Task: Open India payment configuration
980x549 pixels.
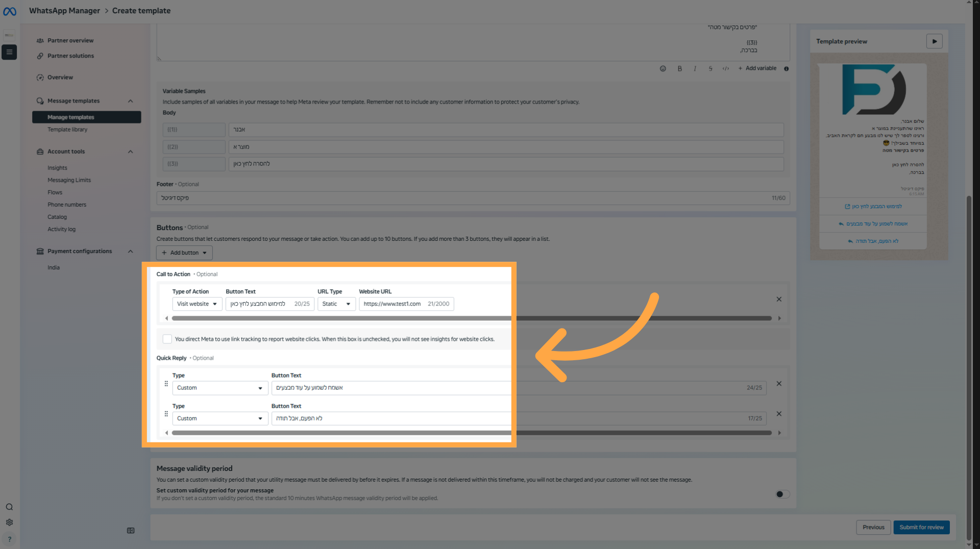Action: [54, 267]
